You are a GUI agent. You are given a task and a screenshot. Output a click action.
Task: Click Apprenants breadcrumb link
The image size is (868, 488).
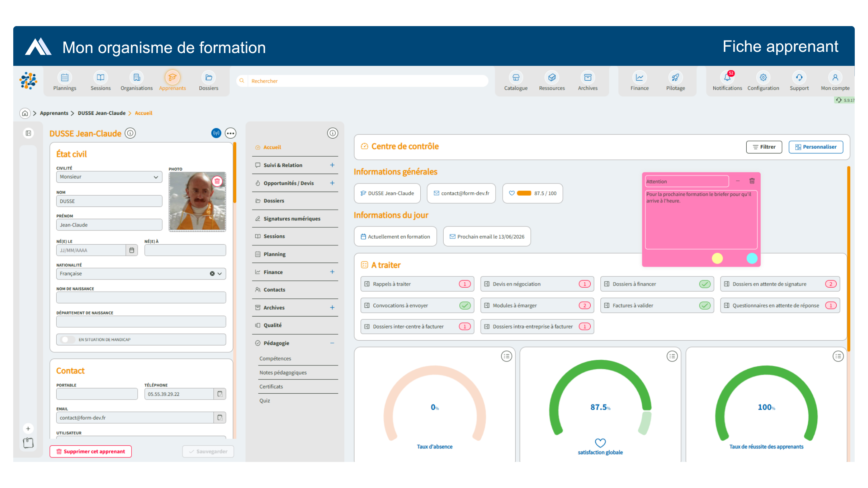[54, 113]
